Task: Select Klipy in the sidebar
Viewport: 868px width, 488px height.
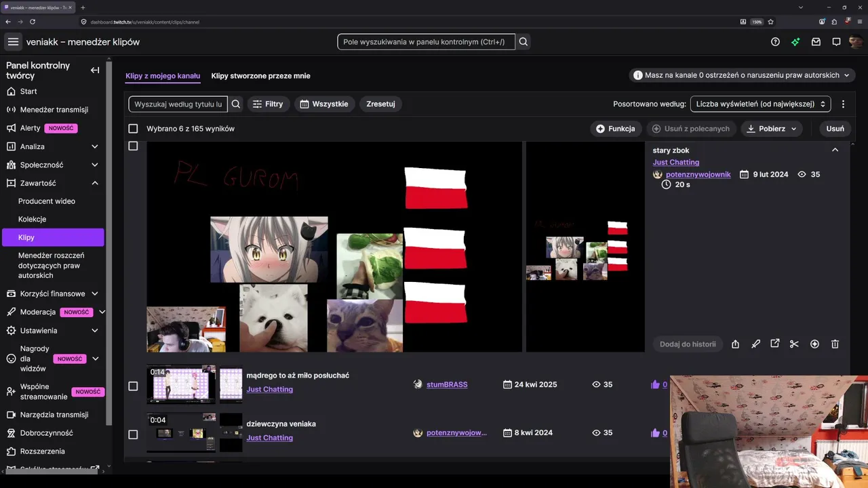Action: point(53,237)
